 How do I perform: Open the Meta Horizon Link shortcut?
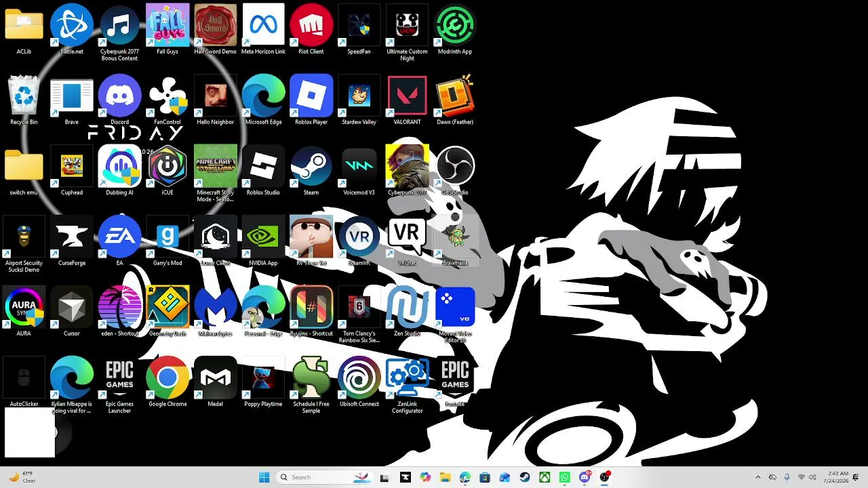tap(263, 30)
